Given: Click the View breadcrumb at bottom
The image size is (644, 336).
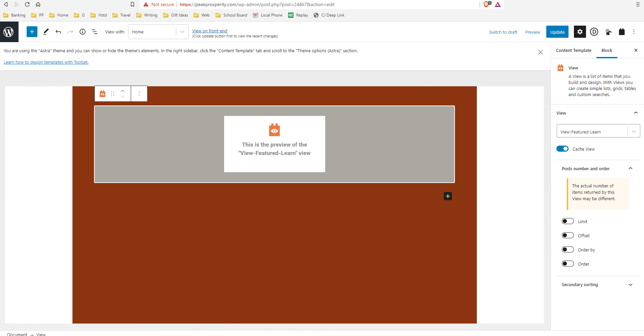Looking at the screenshot, I should (41, 334).
